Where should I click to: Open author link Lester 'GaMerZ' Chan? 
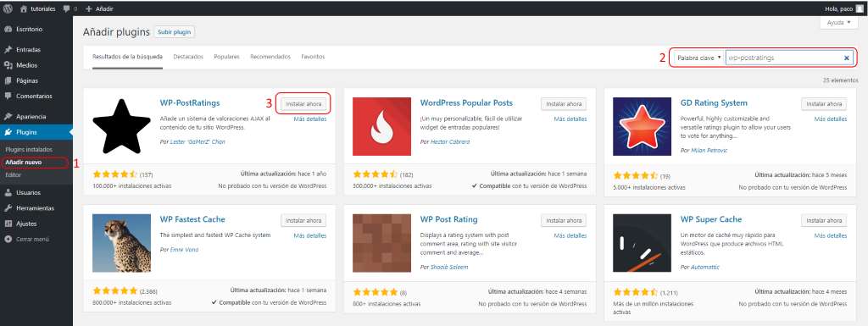click(x=197, y=141)
